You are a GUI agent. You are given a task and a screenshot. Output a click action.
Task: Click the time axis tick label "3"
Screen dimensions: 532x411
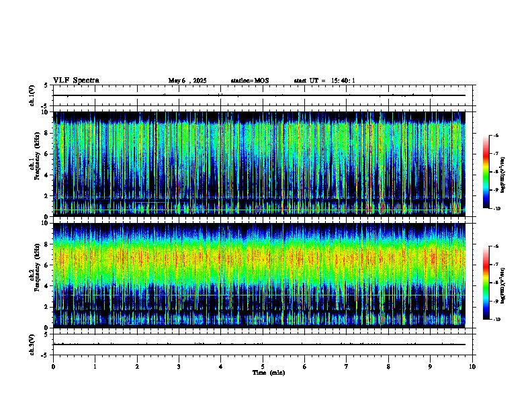pyautogui.click(x=179, y=367)
